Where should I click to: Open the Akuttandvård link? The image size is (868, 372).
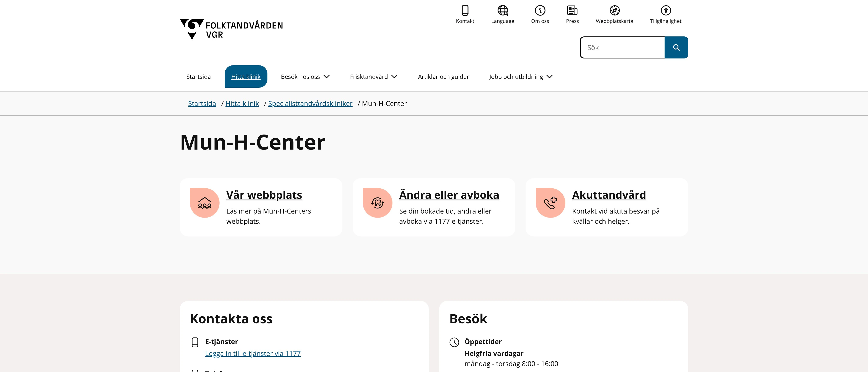click(x=609, y=195)
